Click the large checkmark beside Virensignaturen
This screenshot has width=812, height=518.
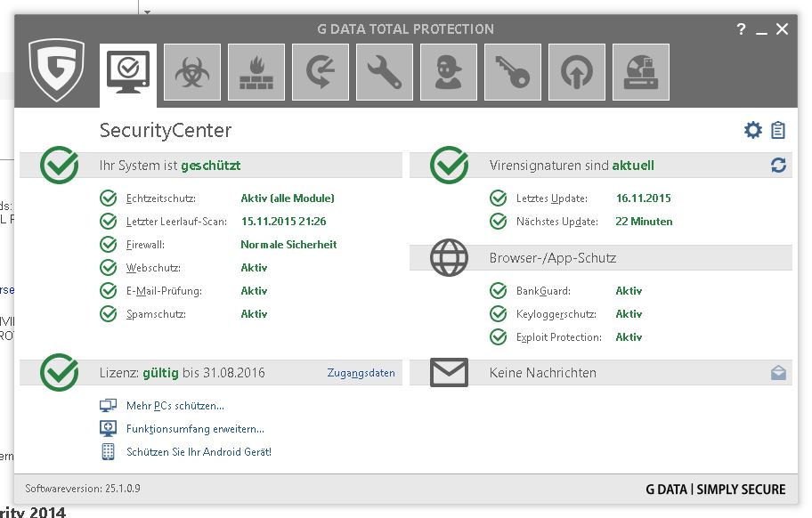(449, 165)
